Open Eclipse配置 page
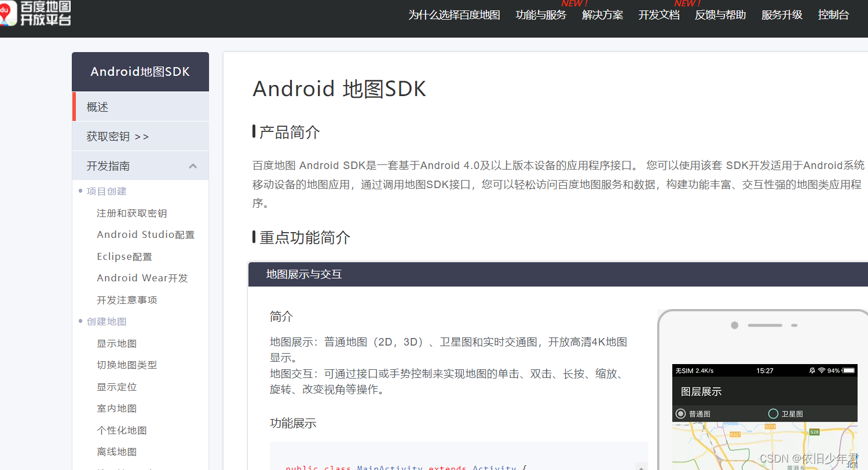Image resolution: width=868 pixels, height=470 pixels. point(124,256)
